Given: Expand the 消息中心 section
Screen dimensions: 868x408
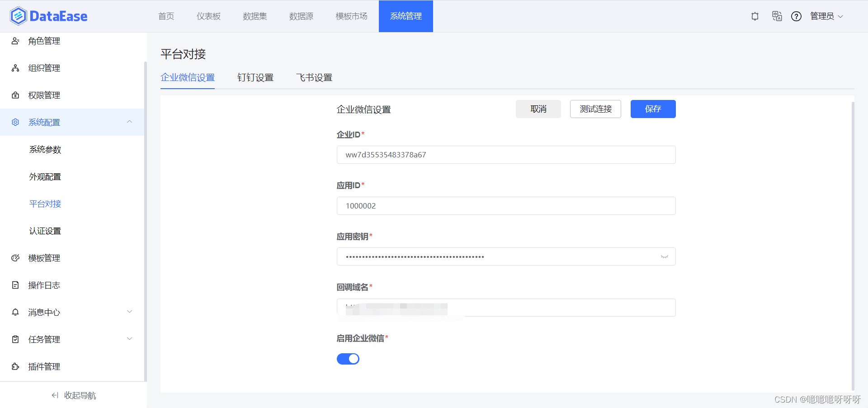Looking at the screenshot, I should pos(130,312).
